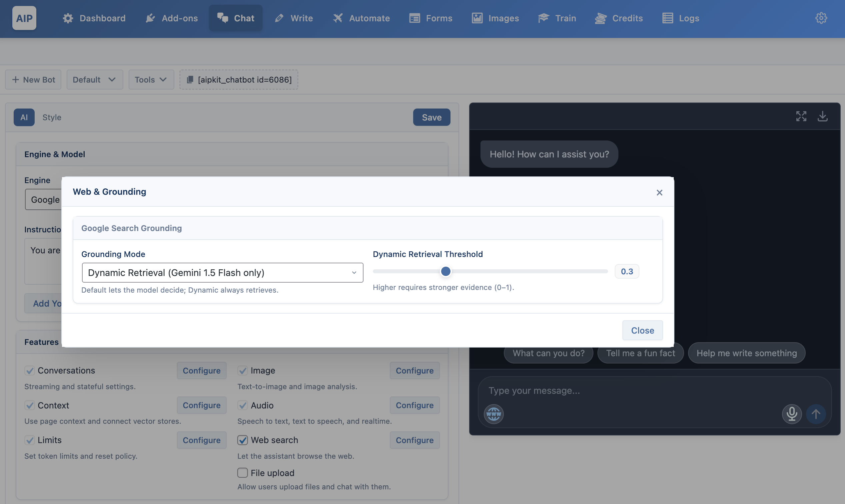Viewport: 845px width, 504px height.
Task: Configure Web search settings
Action: tap(415, 440)
